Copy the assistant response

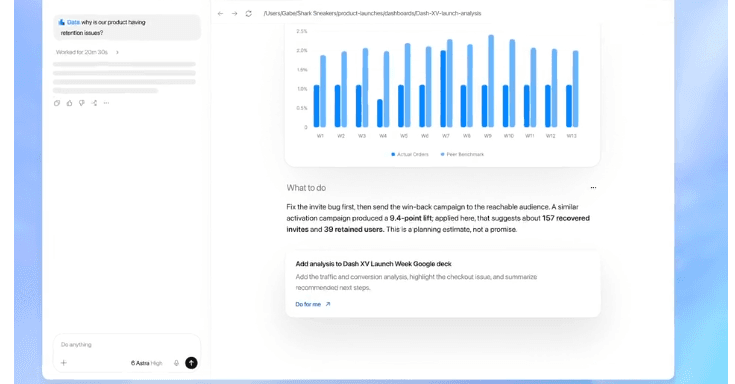click(x=57, y=103)
